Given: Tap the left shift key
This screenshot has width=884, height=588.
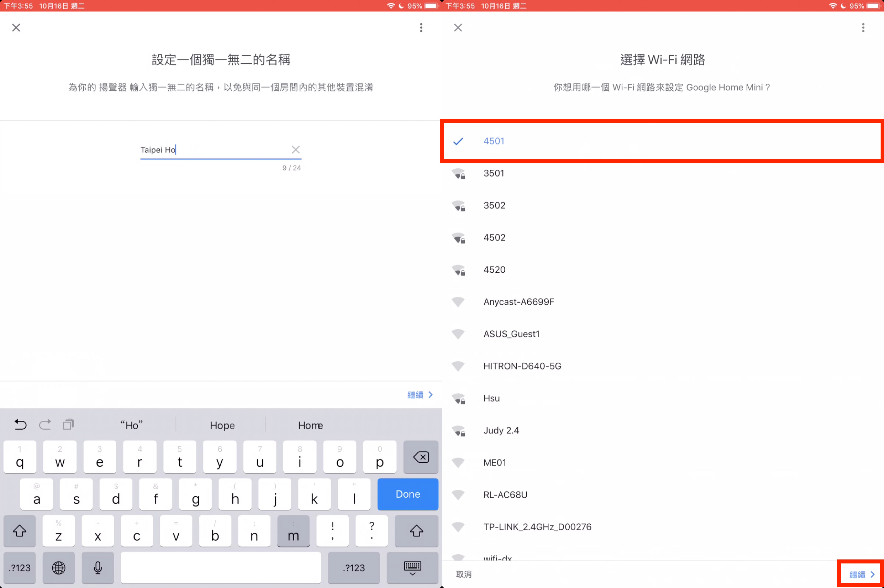Looking at the screenshot, I should 20,531.
